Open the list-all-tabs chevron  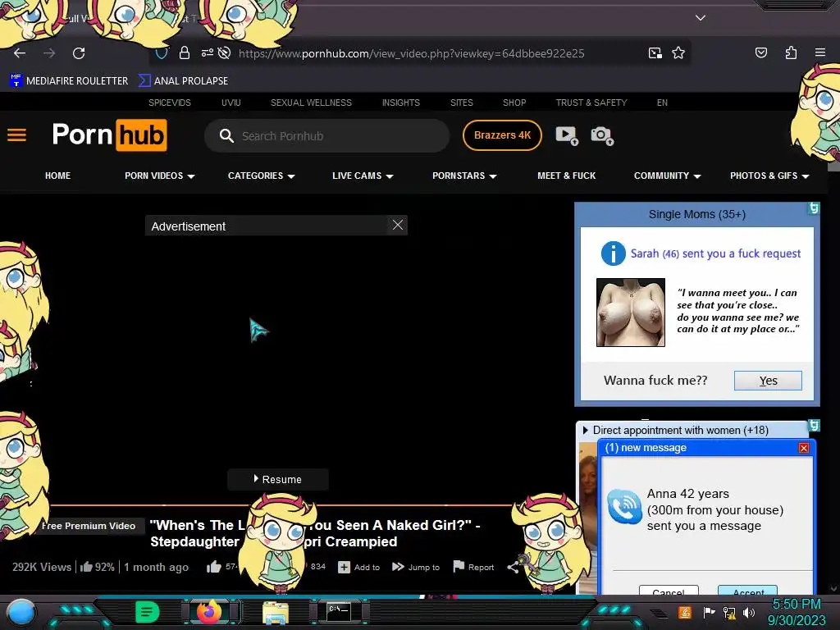pyautogui.click(x=701, y=18)
